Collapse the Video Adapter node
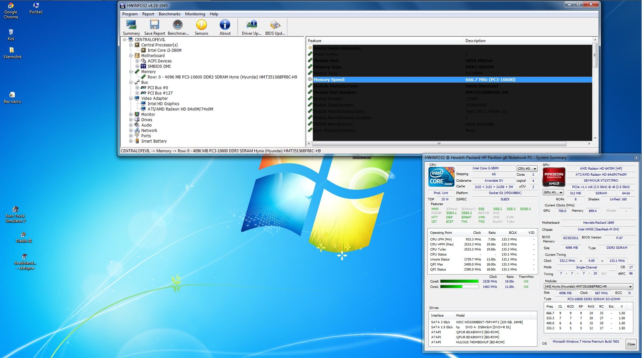Image resolution: width=644 pixels, height=358 pixels. coord(131,99)
